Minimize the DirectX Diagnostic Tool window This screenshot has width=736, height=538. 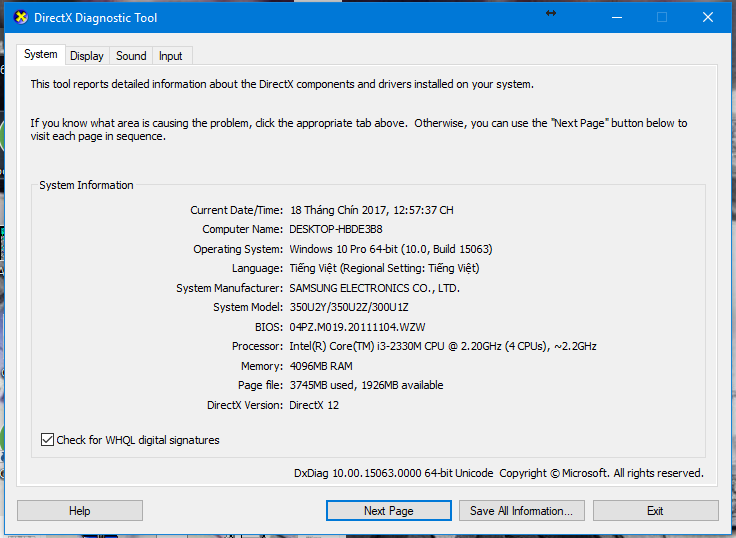[617, 18]
